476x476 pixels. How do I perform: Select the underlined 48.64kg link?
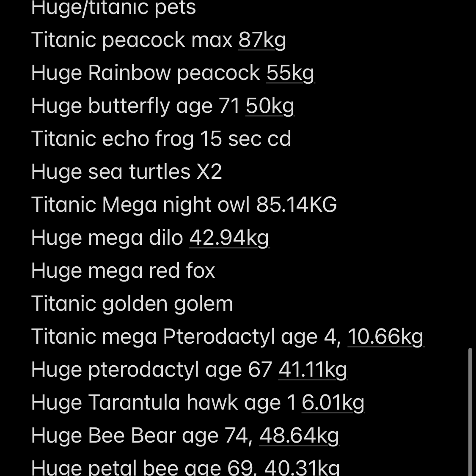pyautogui.click(x=299, y=436)
